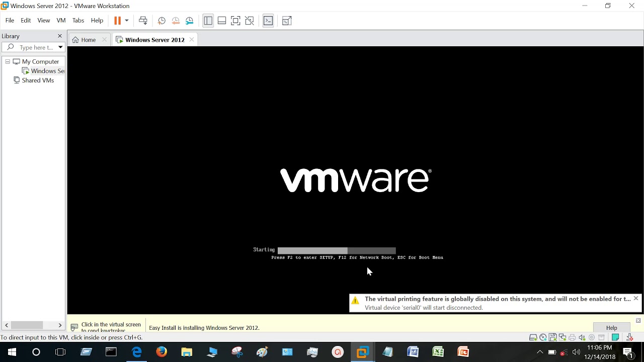Toggle the thumbnail bar view

click(222, 21)
